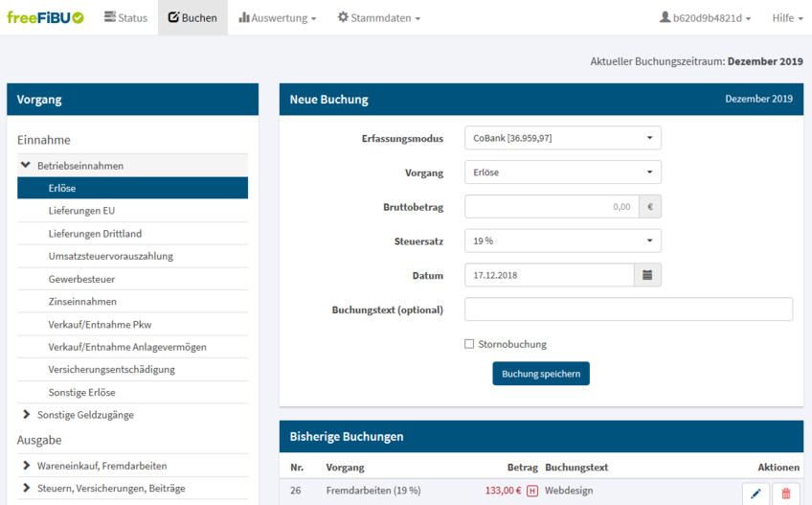This screenshot has height=505, width=812.
Task: Click the Euro symbol next to Bruttobetrag
Action: (649, 207)
